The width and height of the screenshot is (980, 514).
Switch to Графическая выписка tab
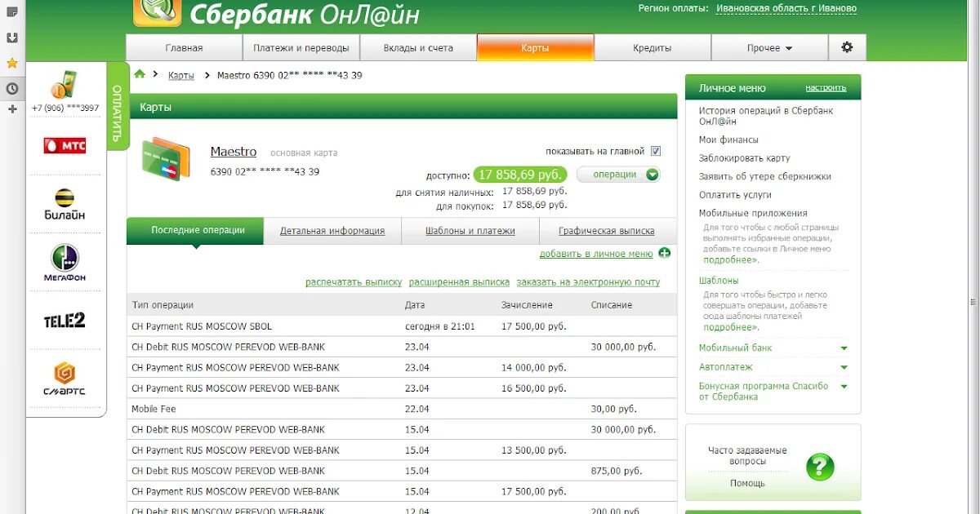(x=607, y=231)
